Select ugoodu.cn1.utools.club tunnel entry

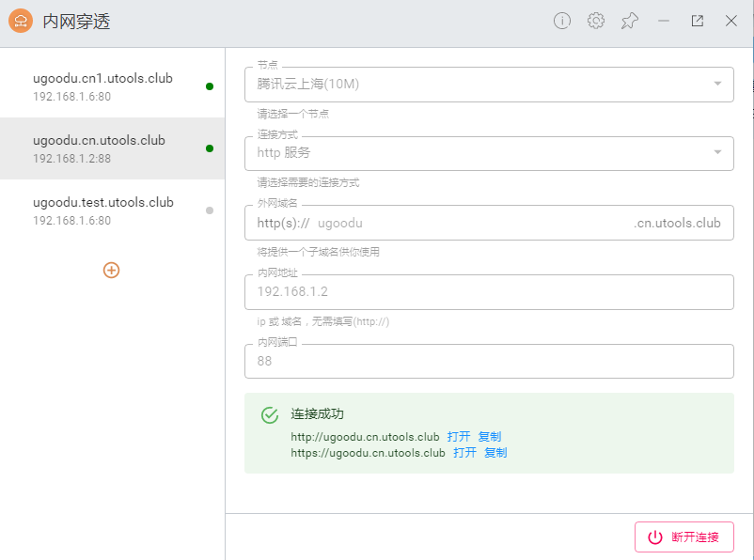tap(113, 86)
